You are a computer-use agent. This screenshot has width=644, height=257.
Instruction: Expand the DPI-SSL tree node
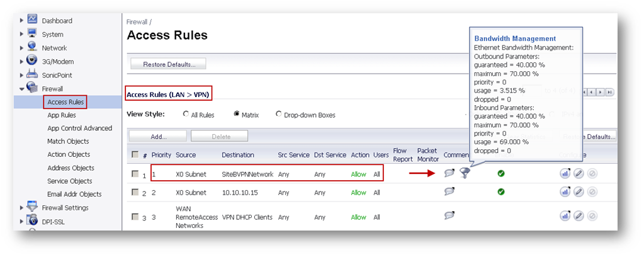click(22, 222)
